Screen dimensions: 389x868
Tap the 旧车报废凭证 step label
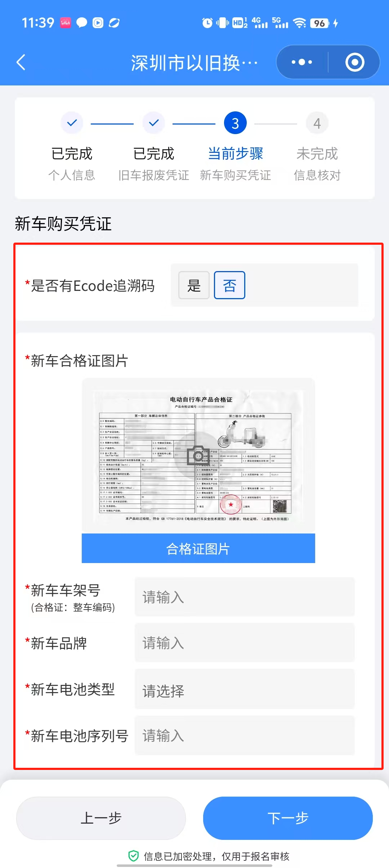pos(154,175)
